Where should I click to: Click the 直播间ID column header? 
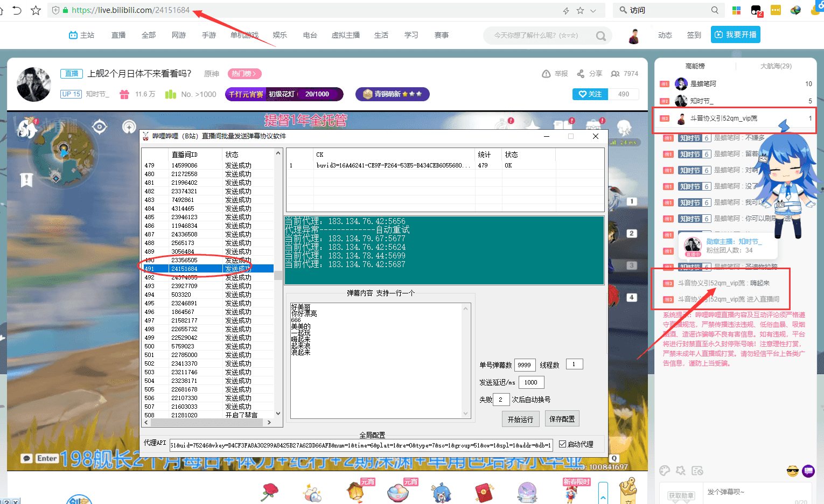click(x=195, y=155)
